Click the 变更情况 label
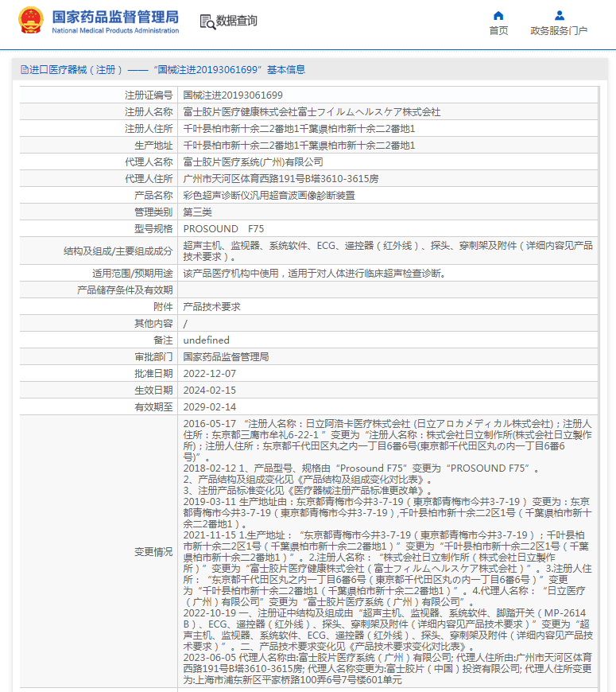Viewport: 616px width, 692px height. pyautogui.click(x=153, y=552)
